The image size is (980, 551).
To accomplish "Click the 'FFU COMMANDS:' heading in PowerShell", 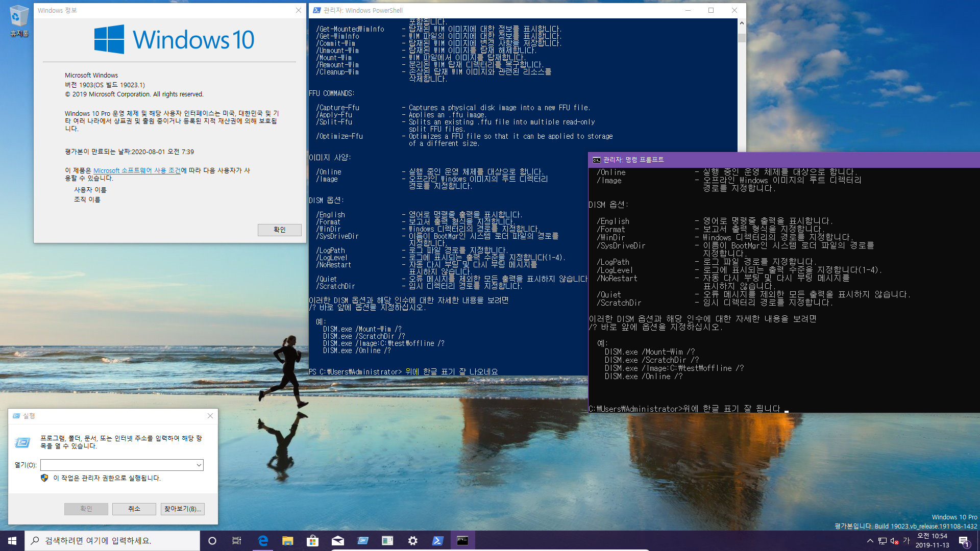I will coord(331,93).
